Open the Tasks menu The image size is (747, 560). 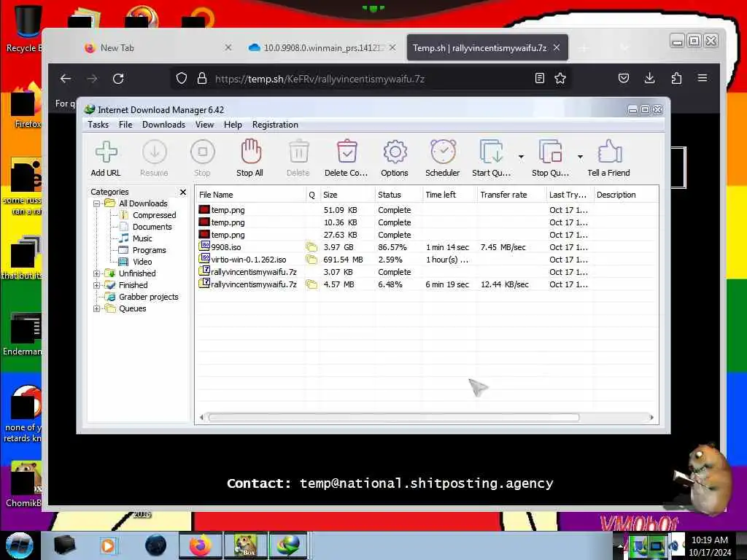(98, 125)
